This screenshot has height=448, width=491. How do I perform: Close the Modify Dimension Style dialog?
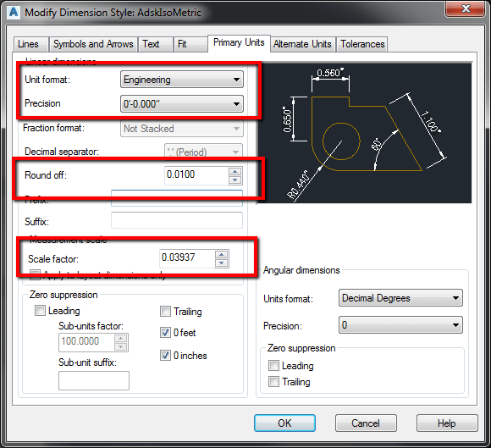(466, 8)
